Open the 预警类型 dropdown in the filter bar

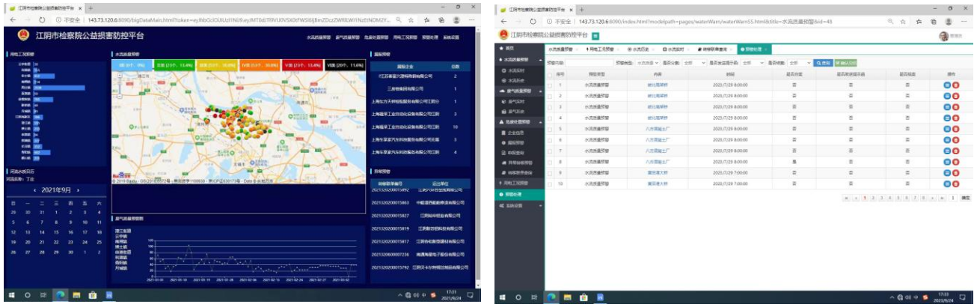pos(646,63)
